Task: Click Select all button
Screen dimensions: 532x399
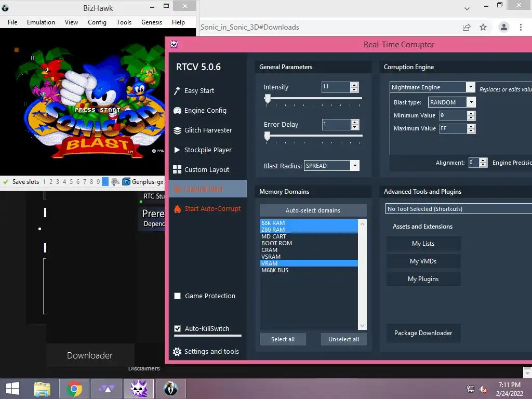Action: [283, 339]
